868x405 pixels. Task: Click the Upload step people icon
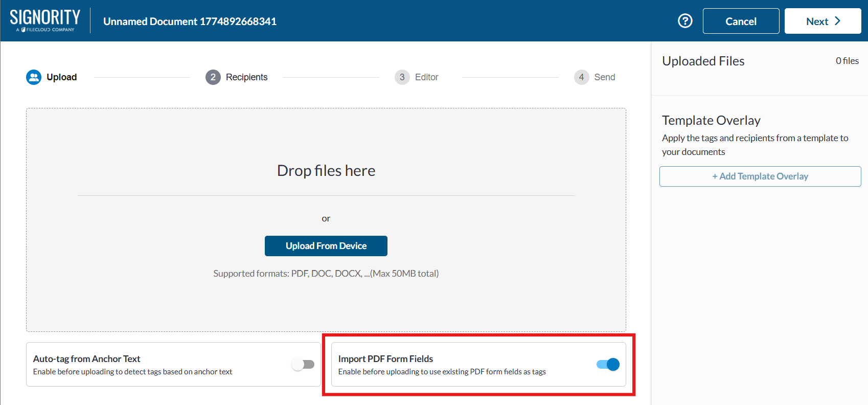[x=34, y=77]
